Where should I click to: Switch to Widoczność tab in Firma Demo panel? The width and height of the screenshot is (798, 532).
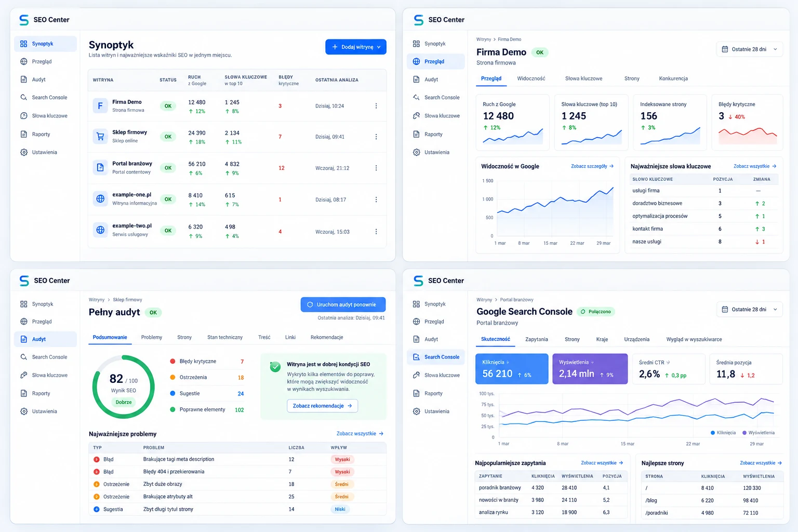pos(531,78)
